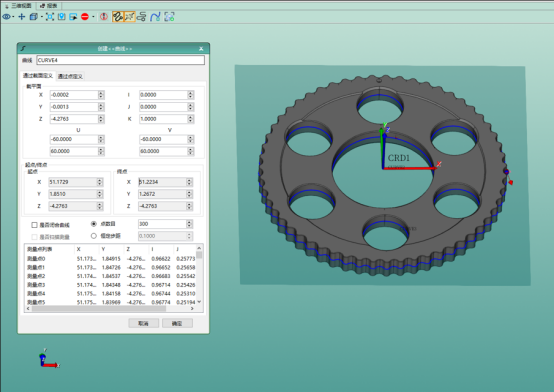This screenshot has height=392, width=554.
Task: Switch to the 报表 tab
Action: point(48,6)
